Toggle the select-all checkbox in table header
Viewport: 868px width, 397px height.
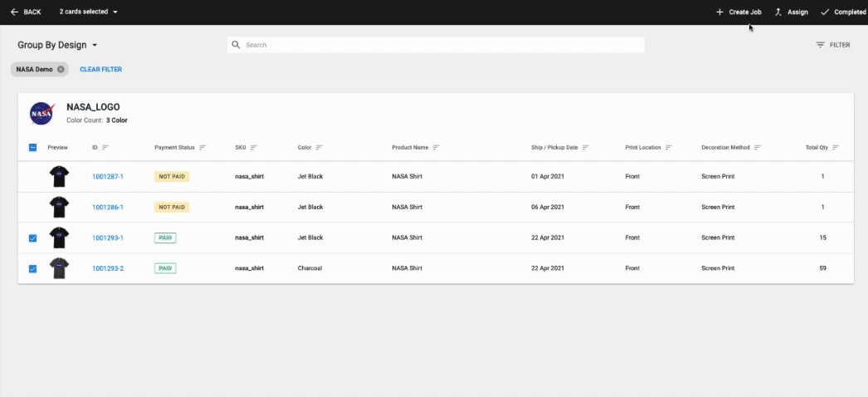pyautogui.click(x=32, y=148)
